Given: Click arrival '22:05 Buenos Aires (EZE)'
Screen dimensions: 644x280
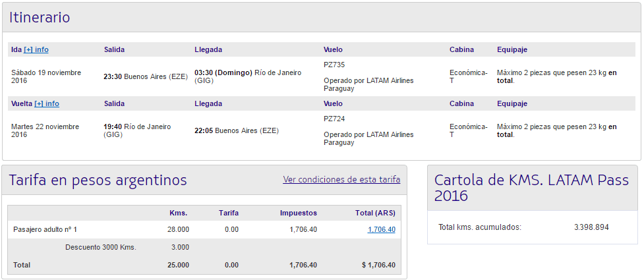Looking at the screenshot, I should click(237, 130).
